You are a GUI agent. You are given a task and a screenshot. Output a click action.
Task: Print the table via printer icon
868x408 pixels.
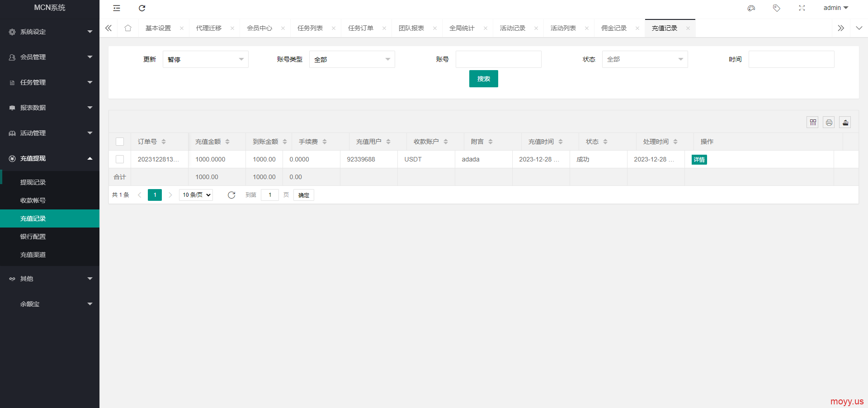point(829,122)
